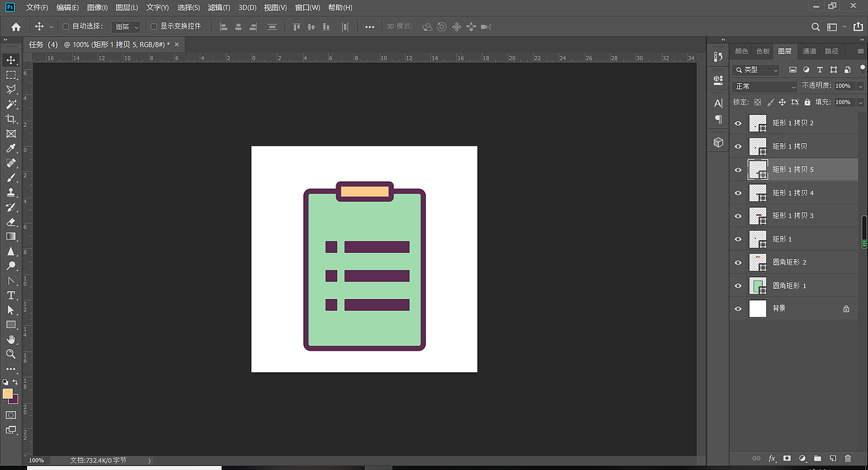This screenshot has height=470, width=868.
Task: Hide the 圆角矩形 2 layer
Action: (x=738, y=262)
